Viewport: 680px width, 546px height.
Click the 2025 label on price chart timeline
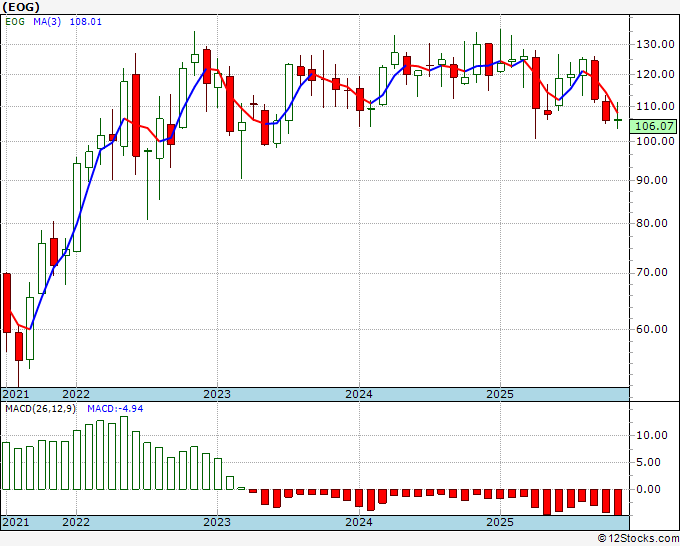coord(500,394)
